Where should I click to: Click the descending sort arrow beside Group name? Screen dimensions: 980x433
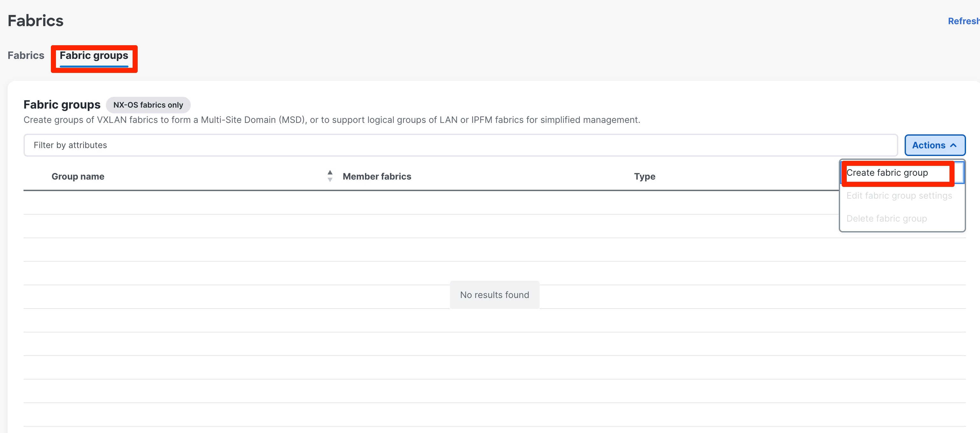tap(330, 180)
